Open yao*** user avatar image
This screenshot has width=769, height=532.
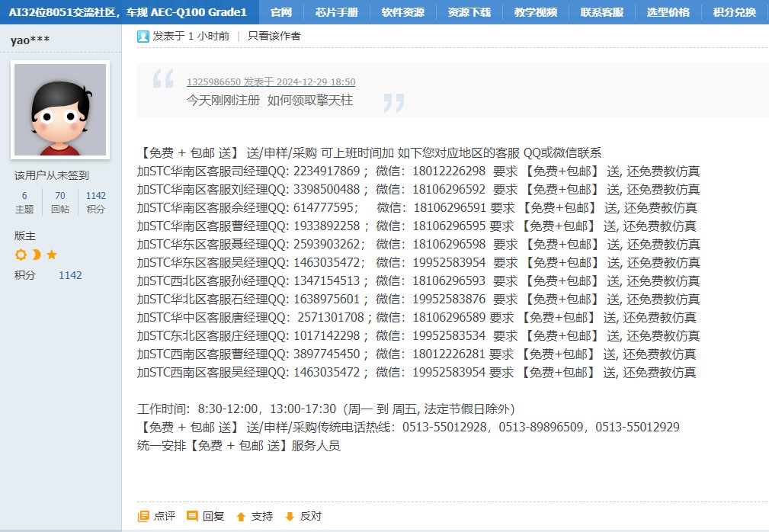click(x=60, y=110)
